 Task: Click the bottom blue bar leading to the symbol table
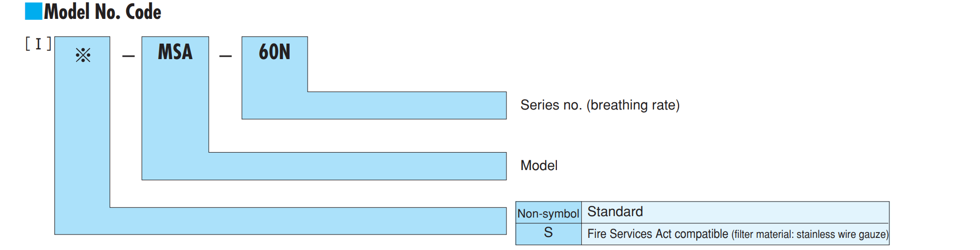(x=280, y=221)
